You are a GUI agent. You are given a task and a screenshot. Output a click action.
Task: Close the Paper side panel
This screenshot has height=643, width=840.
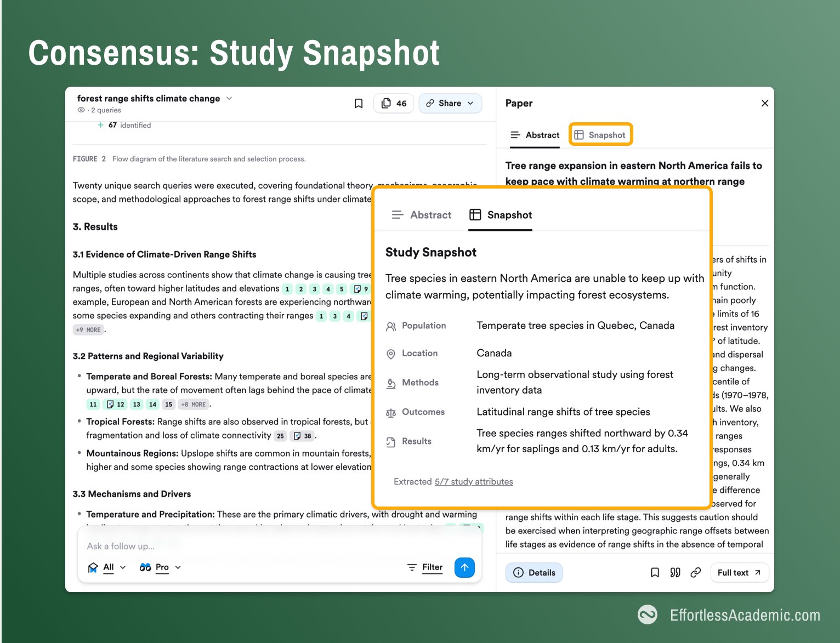pos(765,103)
